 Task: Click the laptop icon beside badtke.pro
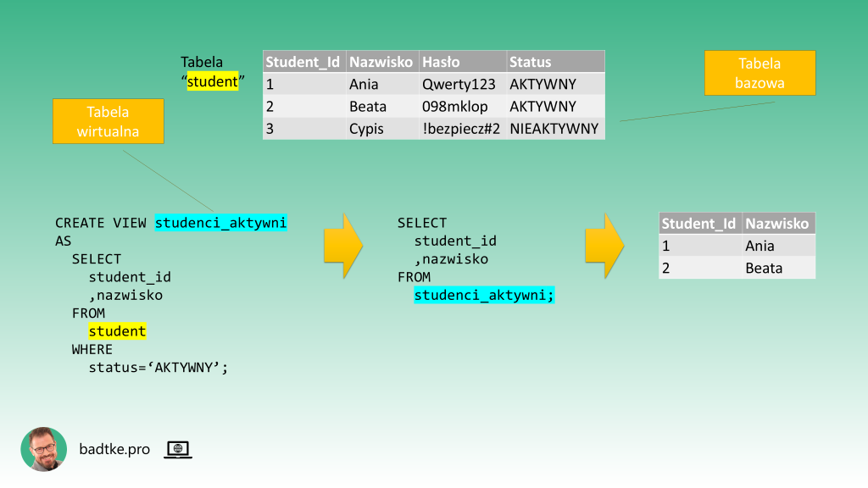178,450
